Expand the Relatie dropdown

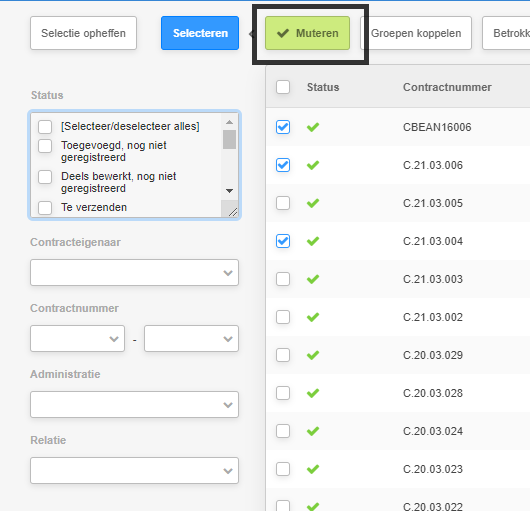point(135,470)
